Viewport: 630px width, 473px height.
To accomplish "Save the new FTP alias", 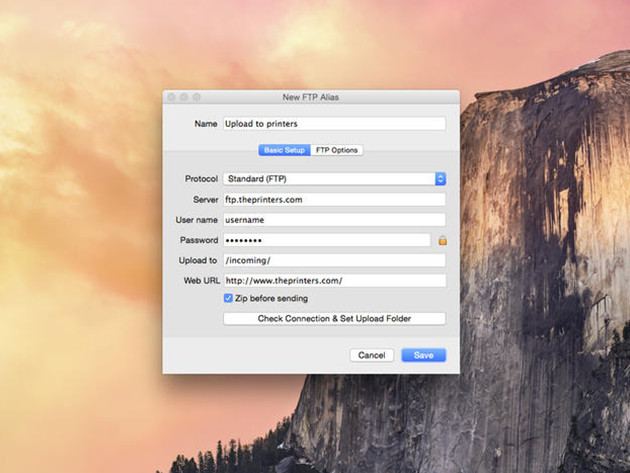I will coord(423,355).
